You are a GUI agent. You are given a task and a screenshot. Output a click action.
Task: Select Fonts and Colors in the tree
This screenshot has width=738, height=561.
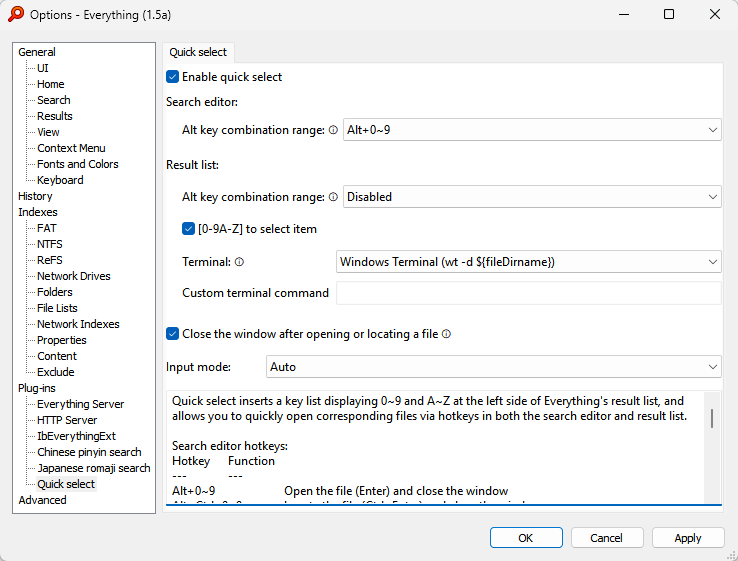pos(78,164)
